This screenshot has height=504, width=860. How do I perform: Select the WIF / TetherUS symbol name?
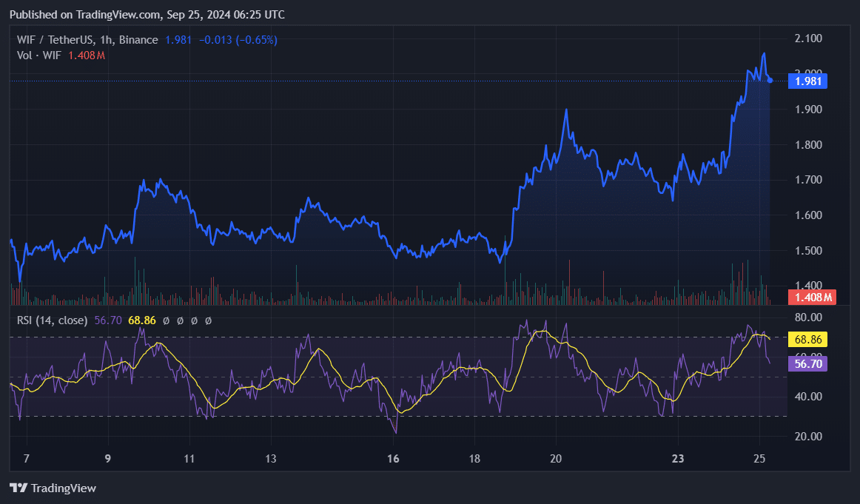click(x=56, y=40)
